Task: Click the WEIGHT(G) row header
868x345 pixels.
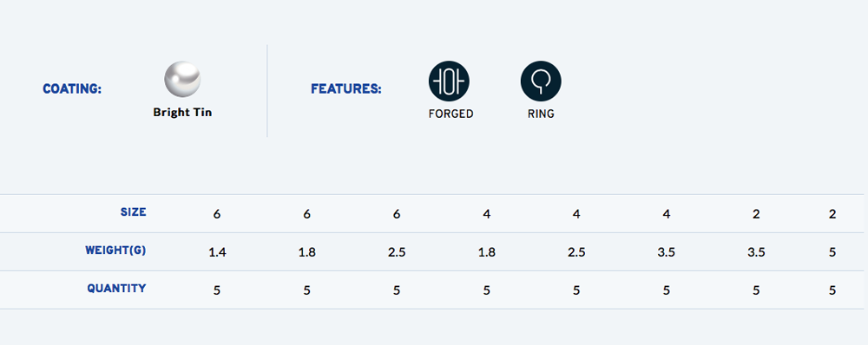Action: tap(115, 250)
